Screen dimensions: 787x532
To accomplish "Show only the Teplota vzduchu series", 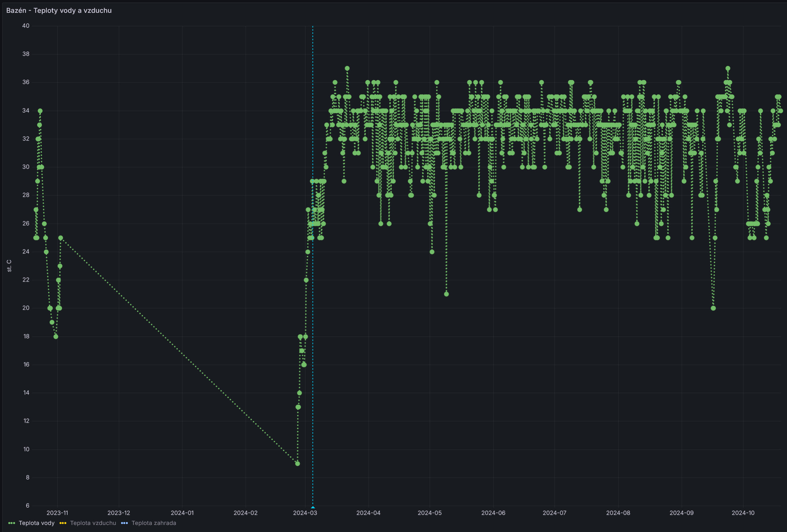I will click(93, 523).
